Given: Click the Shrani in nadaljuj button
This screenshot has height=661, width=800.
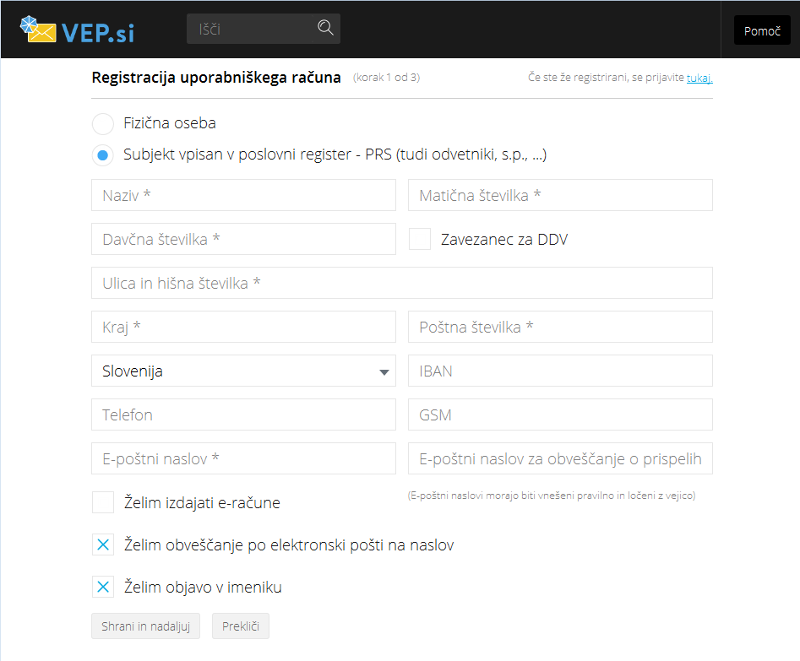Looking at the screenshot, I should click(x=145, y=626).
